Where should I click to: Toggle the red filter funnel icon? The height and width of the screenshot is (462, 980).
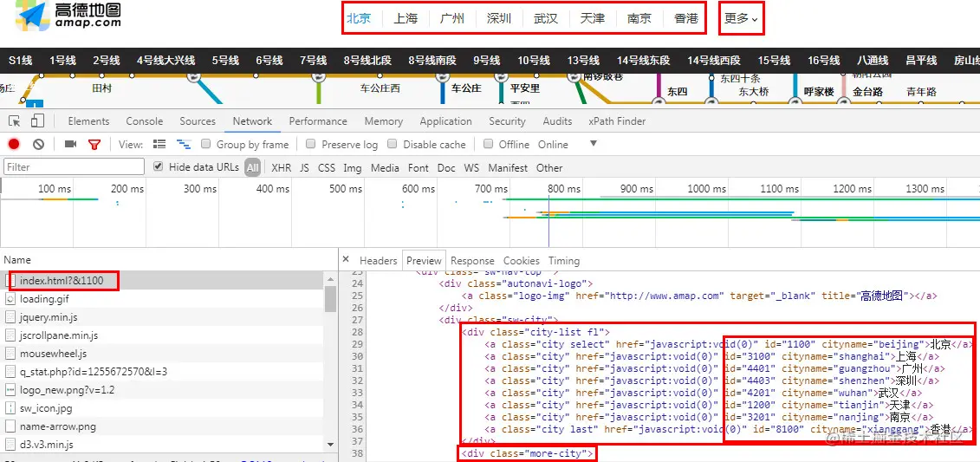94,145
